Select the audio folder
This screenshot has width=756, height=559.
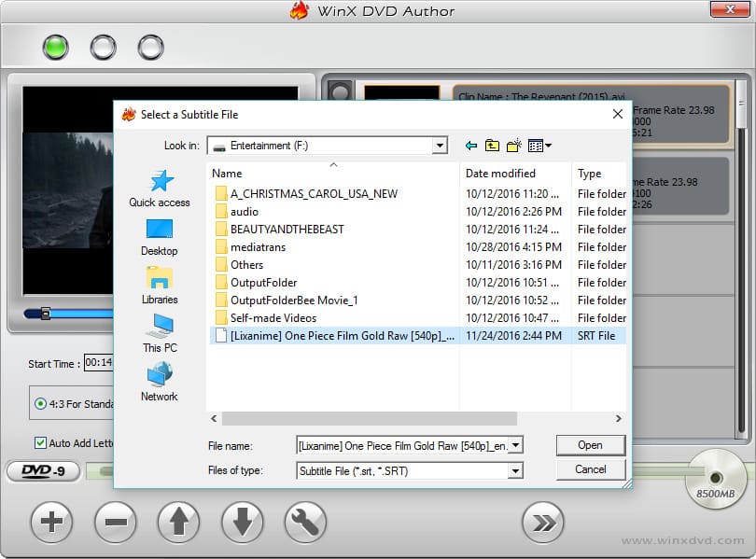click(x=244, y=212)
